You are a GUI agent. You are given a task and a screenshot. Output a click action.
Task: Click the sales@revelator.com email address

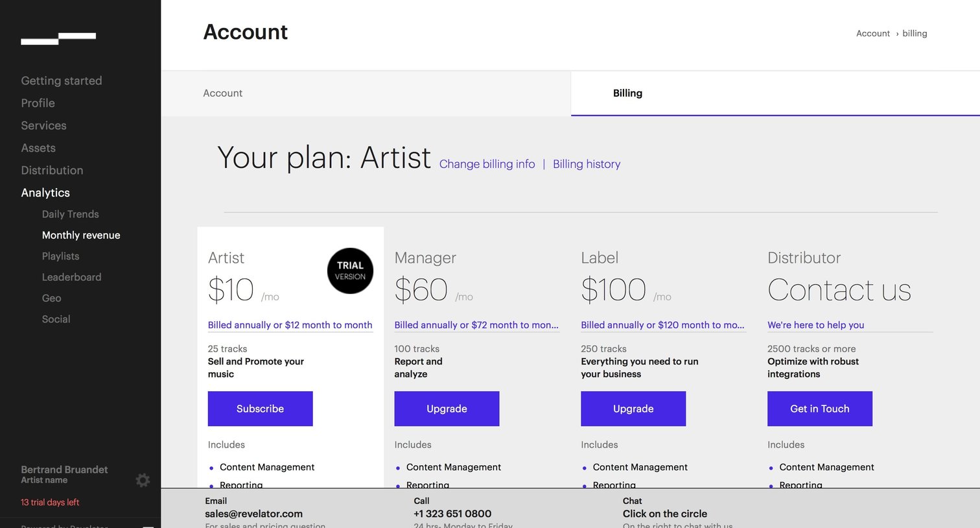[x=254, y=514]
